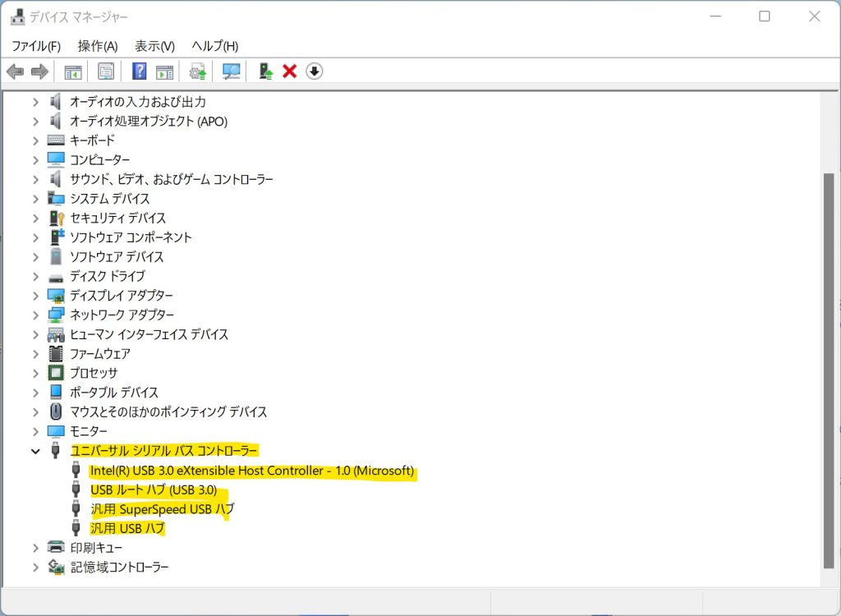Select the CPU icon beside プロセッサ
This screenshot has height=616, width=841.
pos(56,373)
